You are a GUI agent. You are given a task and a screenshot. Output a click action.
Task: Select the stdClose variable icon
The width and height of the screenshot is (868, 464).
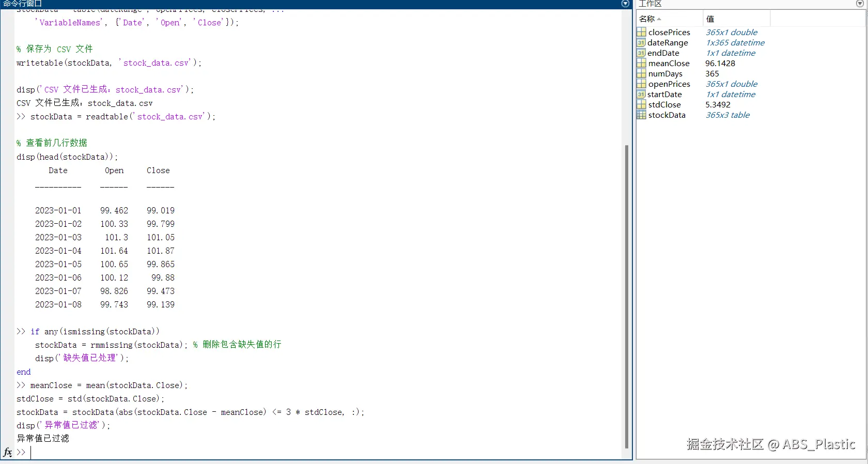pos(641,104)
